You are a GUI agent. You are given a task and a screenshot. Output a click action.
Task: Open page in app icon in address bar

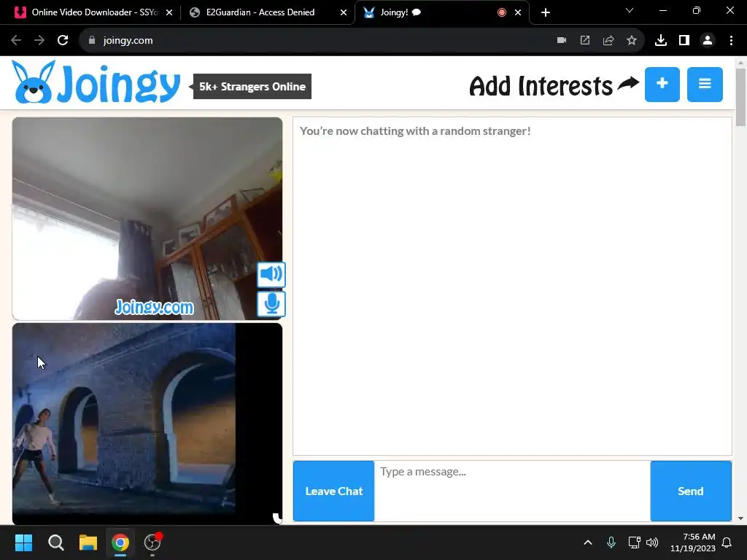click(585, 41)
